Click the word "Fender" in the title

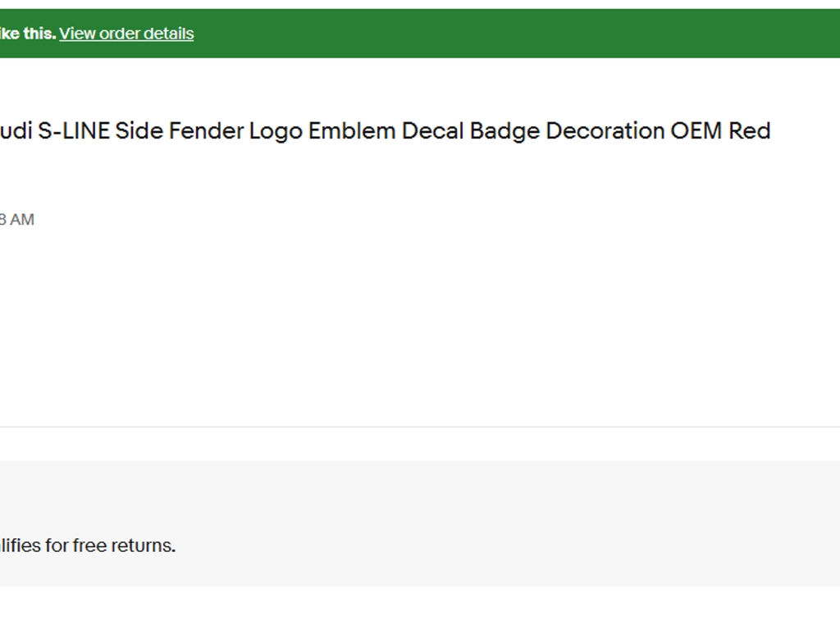pyautogui.click(x=206, y=131)
